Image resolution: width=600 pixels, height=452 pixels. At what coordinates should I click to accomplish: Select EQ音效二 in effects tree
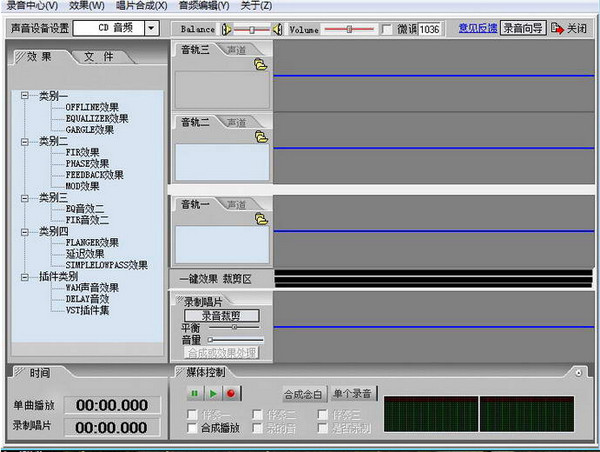pyautogui.click(x=85, y=209)
